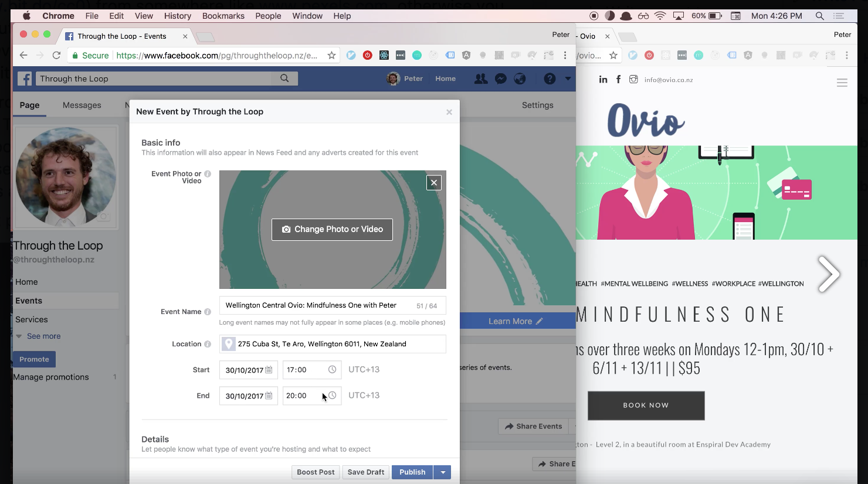Expand See more in the page sidebar

(43, 336)
